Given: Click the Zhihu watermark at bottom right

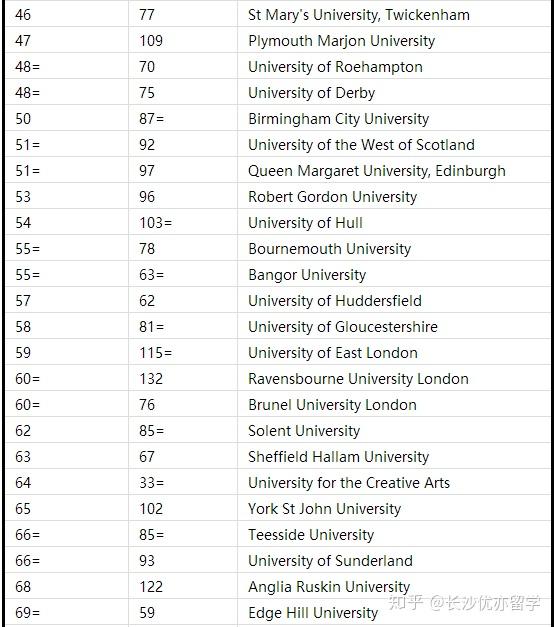Looking at the screenshot, I should coord(464,603).
